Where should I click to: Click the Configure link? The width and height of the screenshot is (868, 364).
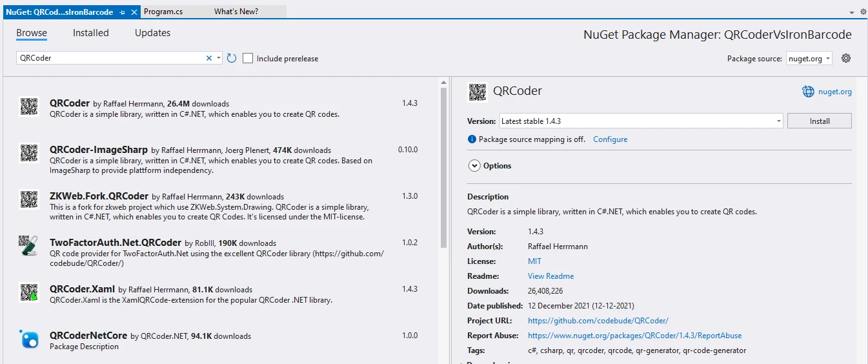[610, 139]
